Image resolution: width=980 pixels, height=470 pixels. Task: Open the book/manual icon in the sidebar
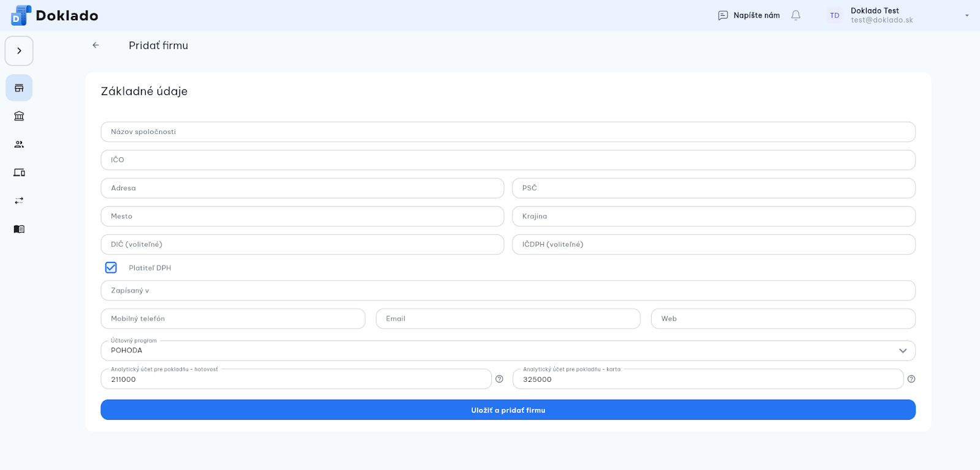click(x=19, y=229)
